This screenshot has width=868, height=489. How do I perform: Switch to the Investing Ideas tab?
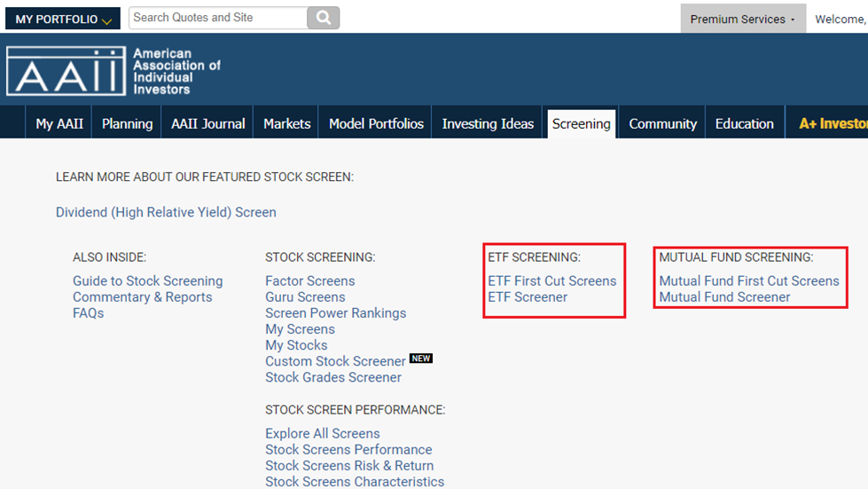[488, 123]
